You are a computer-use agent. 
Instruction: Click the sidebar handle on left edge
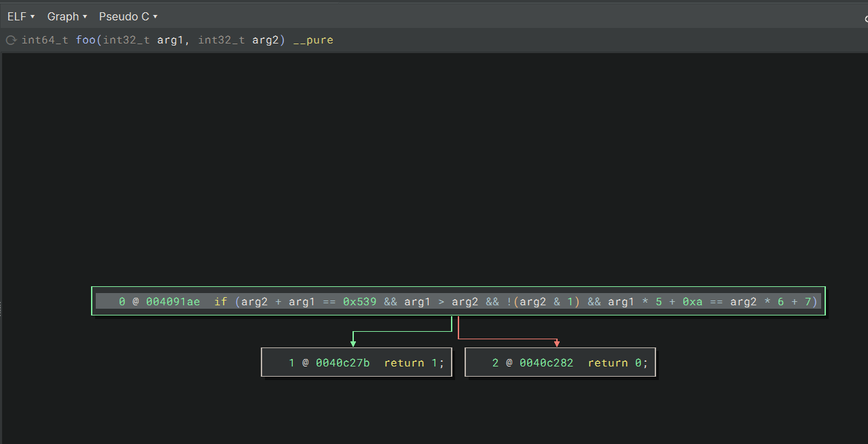tap(2, 309)
